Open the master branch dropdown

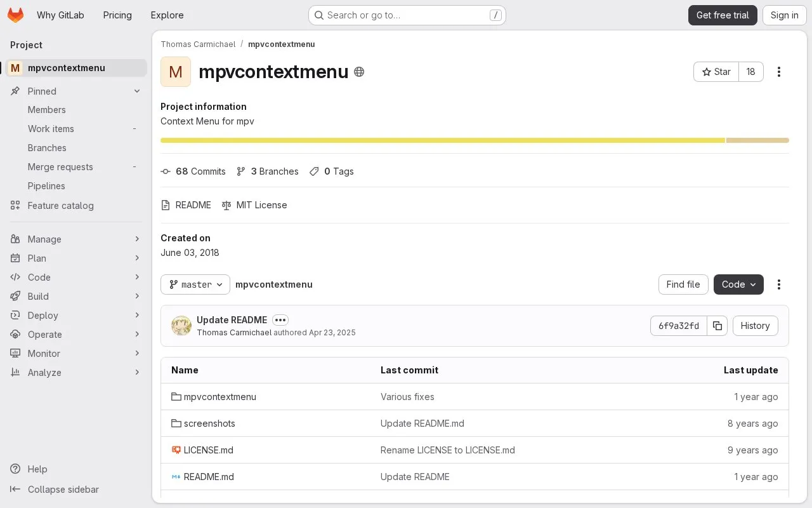coord(195,284)
